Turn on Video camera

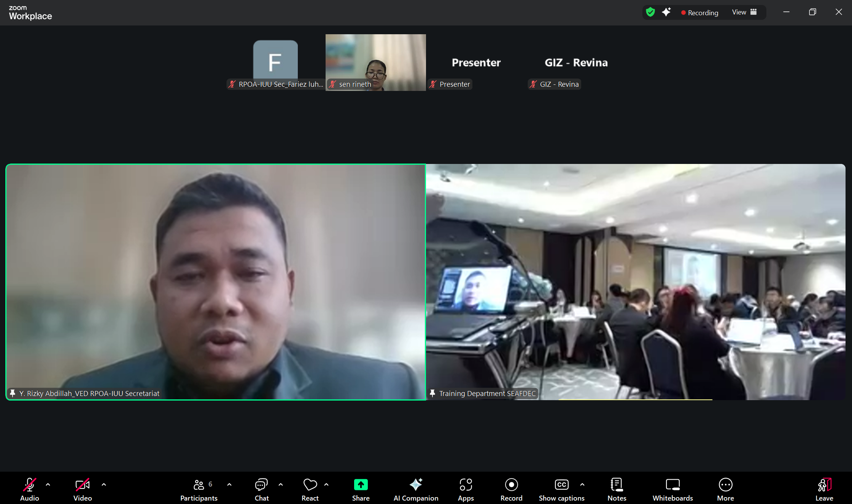[x=83, y=489]
